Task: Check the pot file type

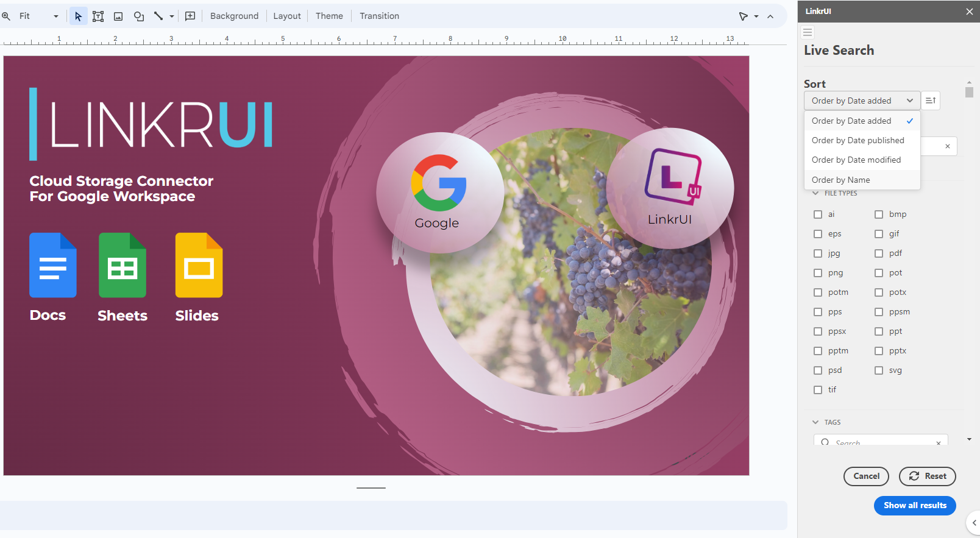Action: click(x=879, y=273)
